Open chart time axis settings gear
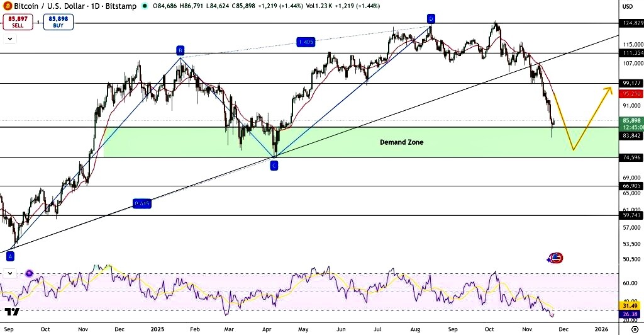Screen dimensions: 644x335 coord(634,329)
